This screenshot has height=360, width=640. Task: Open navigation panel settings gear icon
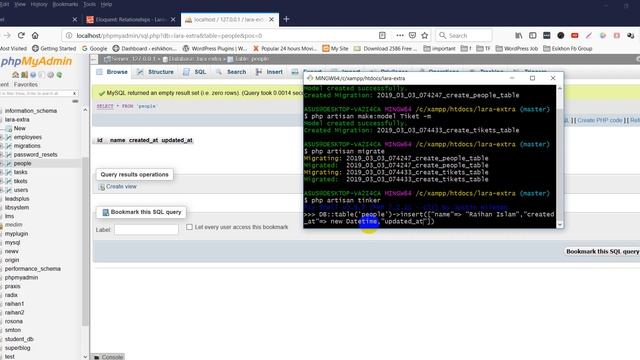pyautogui.click(x=51, y=75)
